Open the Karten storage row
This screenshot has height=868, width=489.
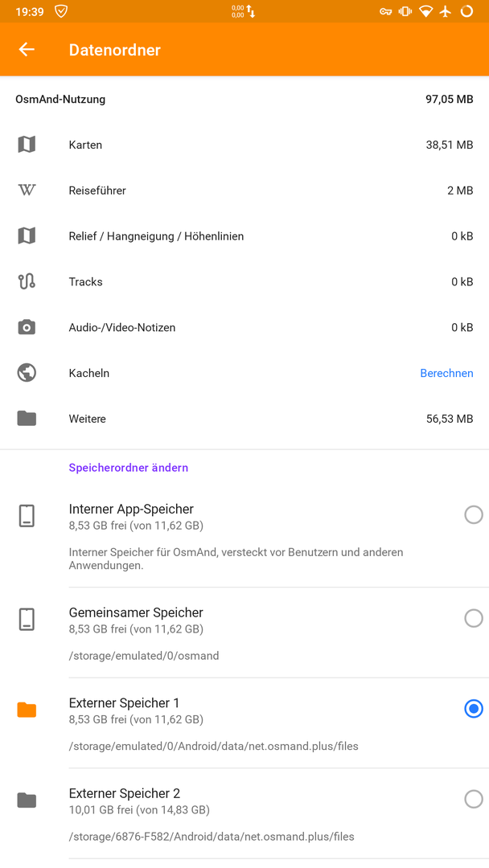pos(244,145)
